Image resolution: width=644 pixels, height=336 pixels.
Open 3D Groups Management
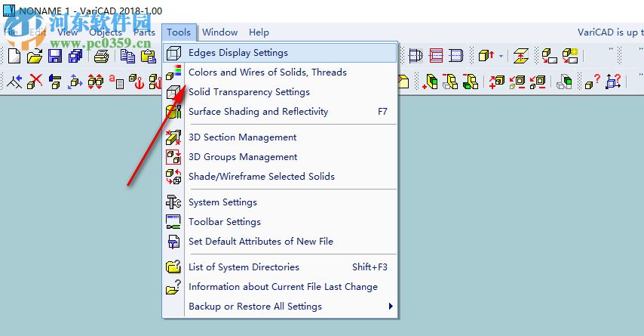[x=280, y=157]
